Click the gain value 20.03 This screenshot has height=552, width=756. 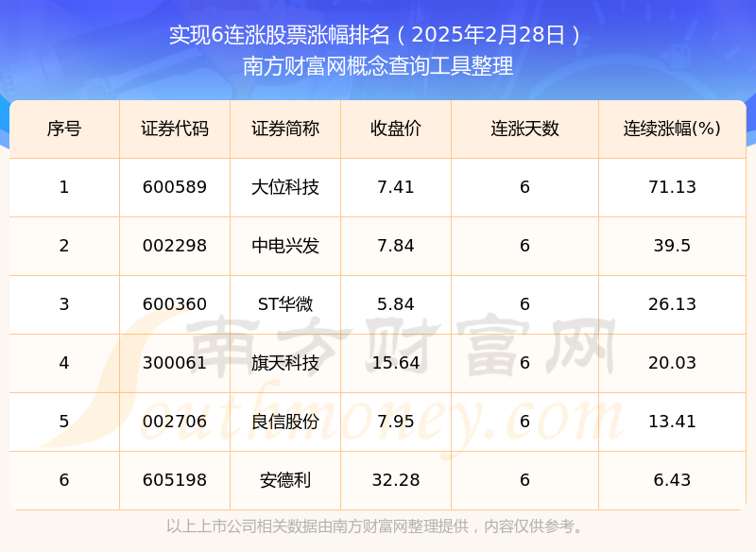pos(672,363)
